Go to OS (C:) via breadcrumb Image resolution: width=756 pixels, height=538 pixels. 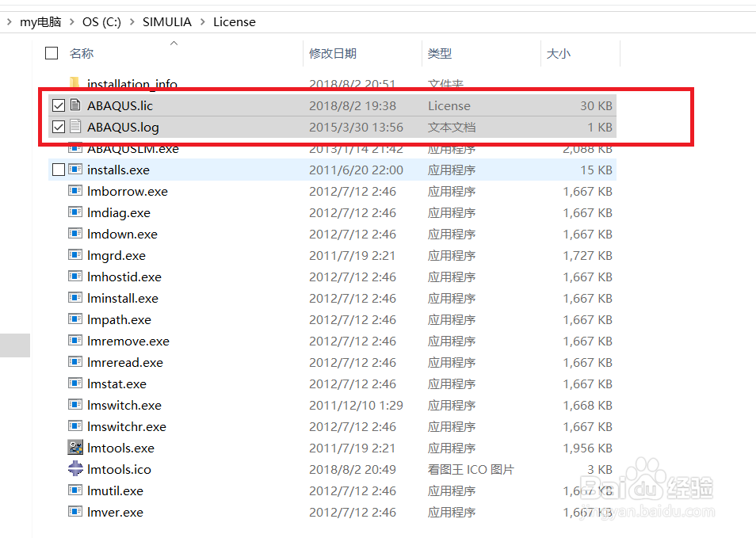101,21
